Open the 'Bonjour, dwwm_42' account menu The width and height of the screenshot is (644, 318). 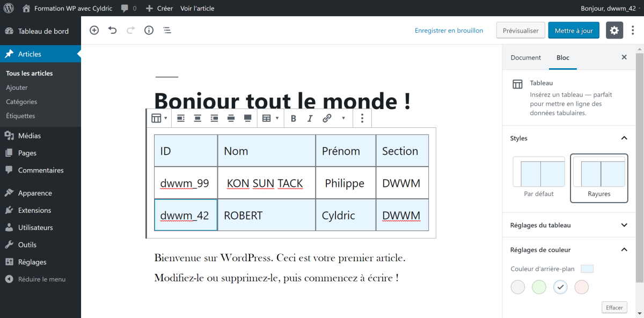pos(608,8)
